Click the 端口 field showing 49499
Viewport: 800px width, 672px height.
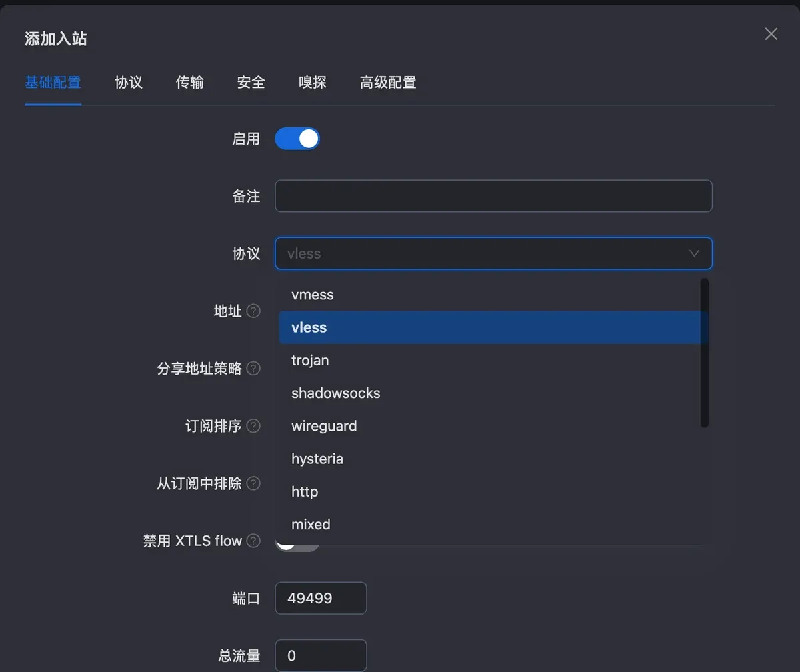321,598
